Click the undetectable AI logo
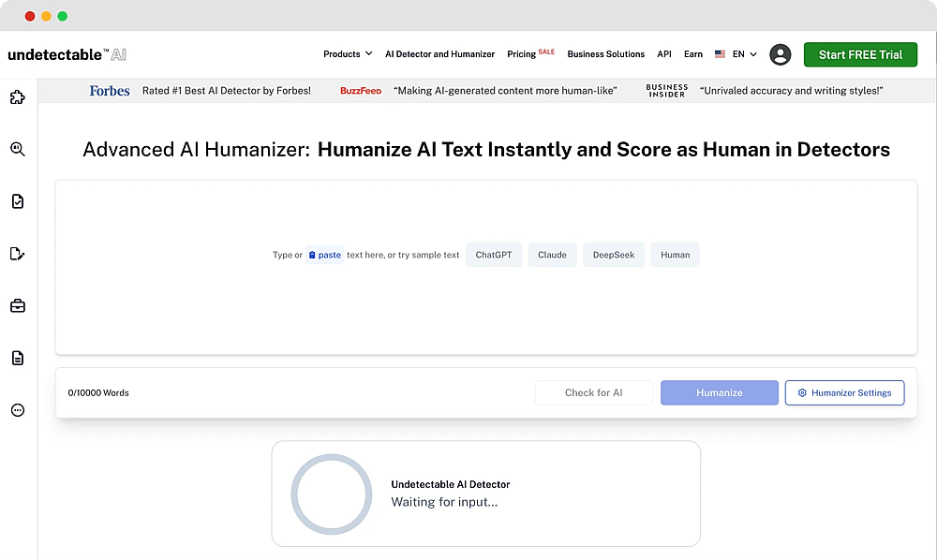This screenshot has height=560, width=937. click(67, 54)
